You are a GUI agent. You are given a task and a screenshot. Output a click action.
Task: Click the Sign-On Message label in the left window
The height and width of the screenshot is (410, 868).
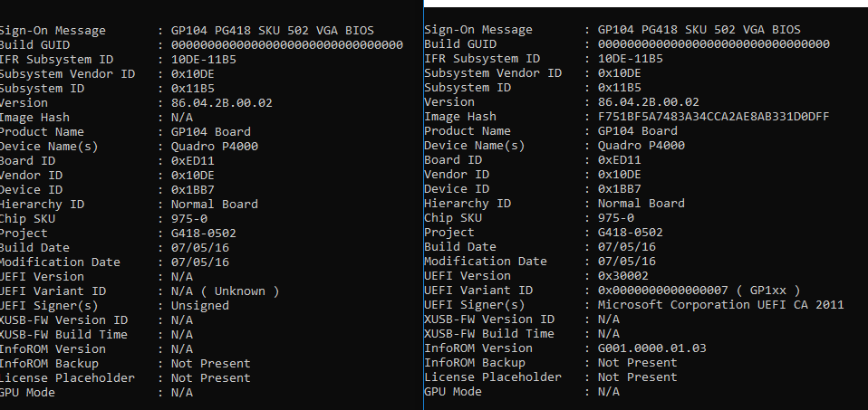click(53, 31)
